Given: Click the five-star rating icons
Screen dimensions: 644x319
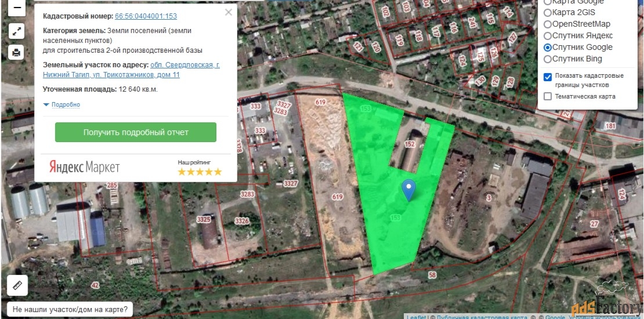Looking at the screenshot, I should click(x=200, y=172).
